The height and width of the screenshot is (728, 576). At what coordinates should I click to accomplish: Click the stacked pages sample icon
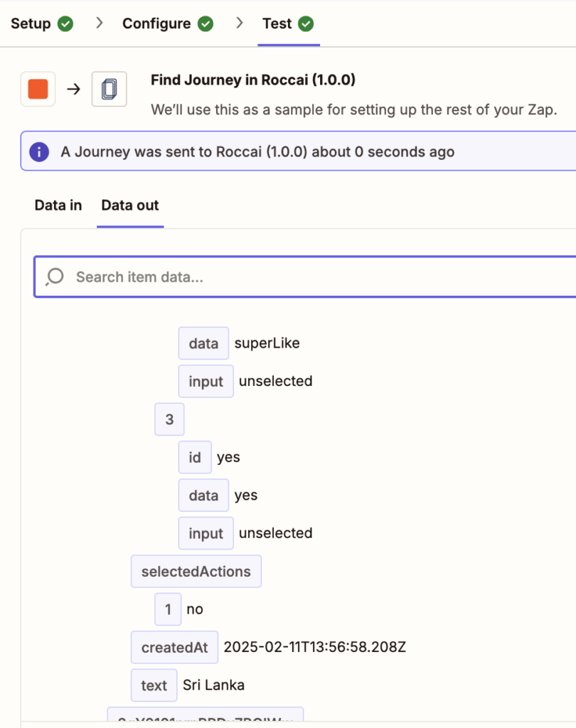[110, 89]
